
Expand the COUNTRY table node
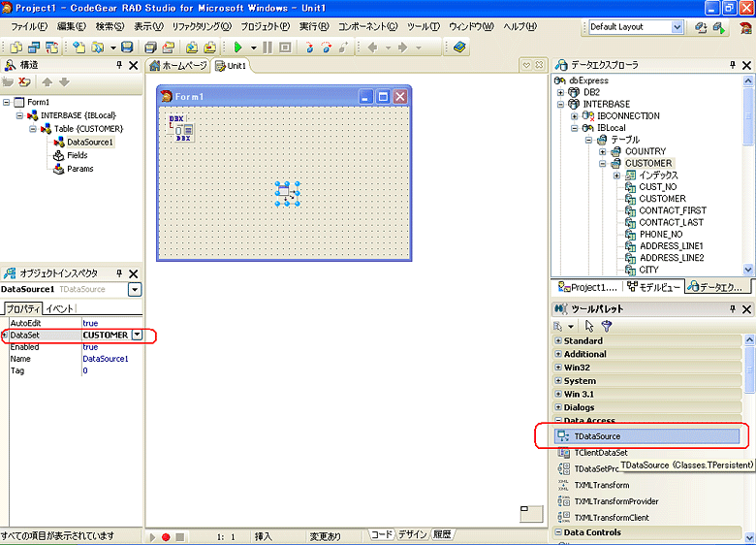[603, 151]
